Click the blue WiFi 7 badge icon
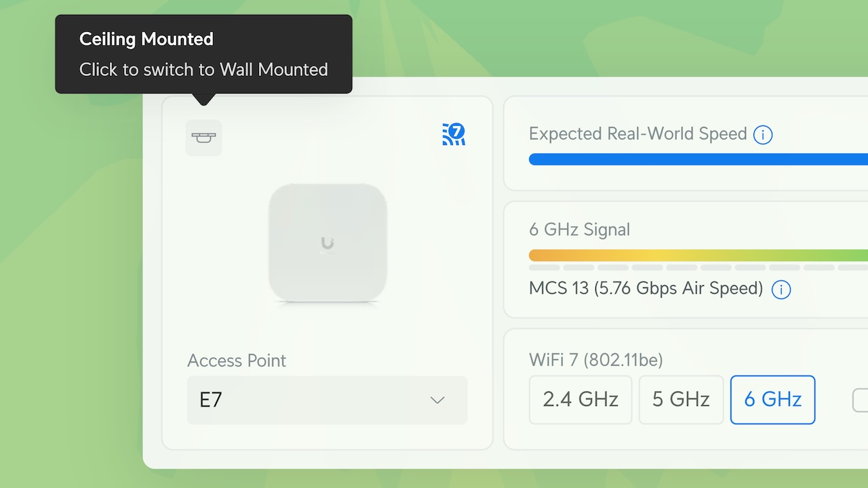The image size is (868, 488). pos(454,134)
